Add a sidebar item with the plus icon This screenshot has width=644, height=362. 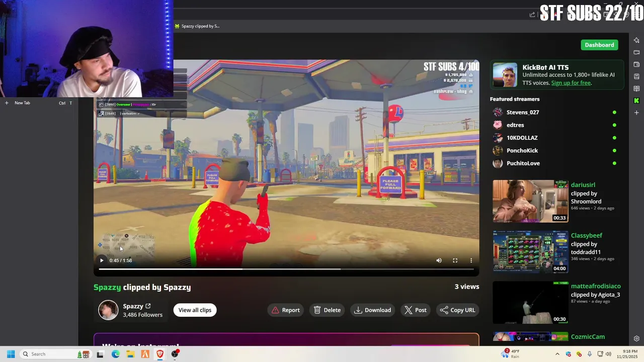(x=636, y=113)
